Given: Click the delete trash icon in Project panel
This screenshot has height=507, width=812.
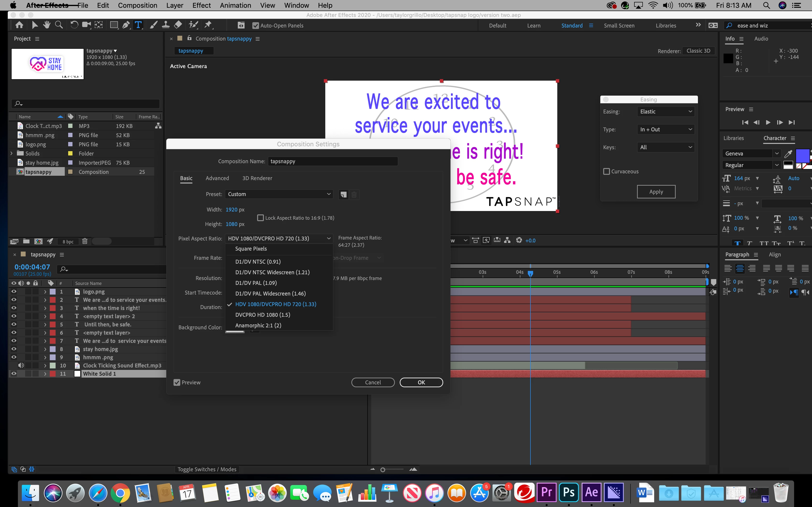Looking at the screenshot, I should pyautogui.click(x=85, y=241).
